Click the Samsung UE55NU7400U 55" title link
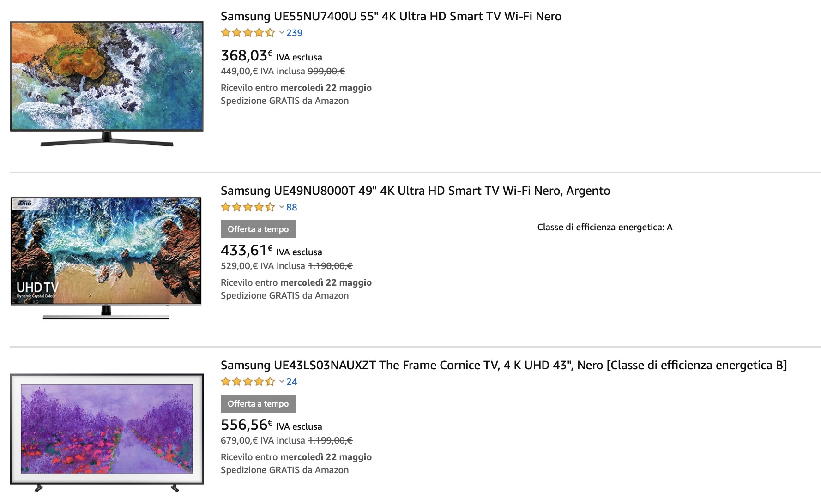The height and width of the screenshot is (504, 821). click(x=391, y=16)
